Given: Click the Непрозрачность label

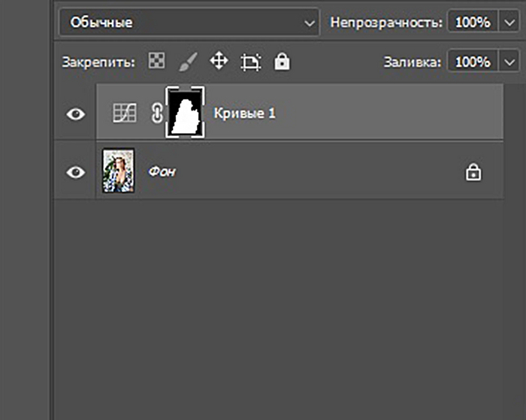Looking at the screenshot, I should [386, 23].
